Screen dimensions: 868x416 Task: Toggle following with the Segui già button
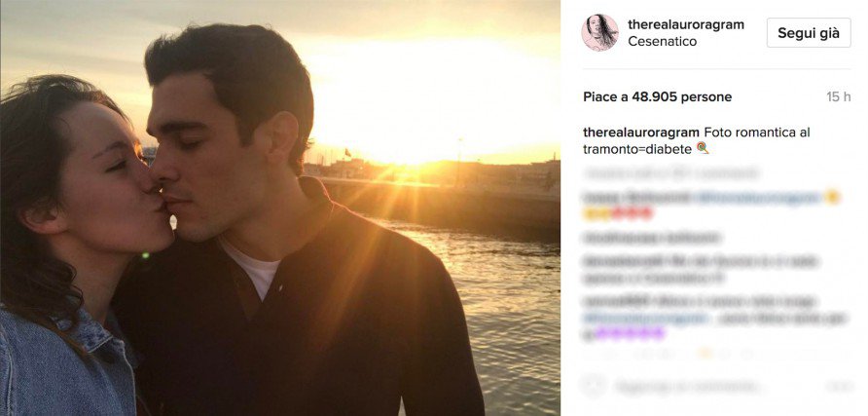(808, 32)
